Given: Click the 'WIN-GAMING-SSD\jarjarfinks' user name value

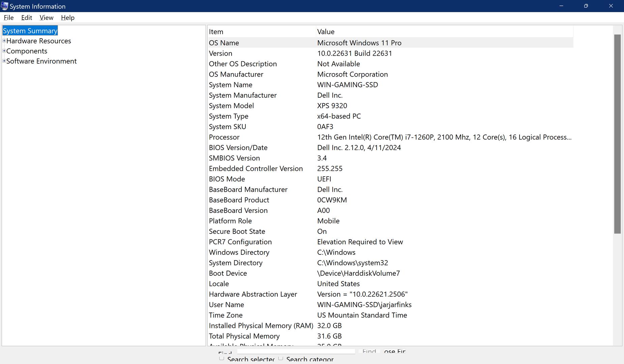Looking at the screenshot, I should tap(364, 304).
